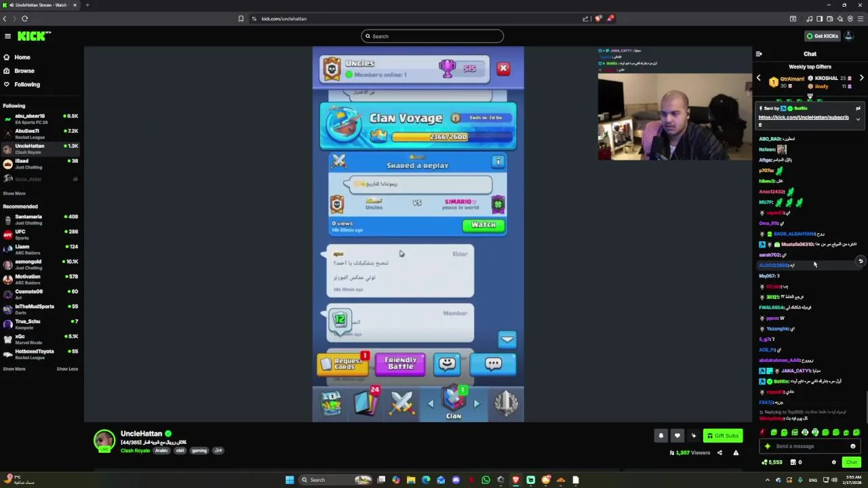Open Browse in the sidebar
Screen dimensions: 868x488
[23, 70]
